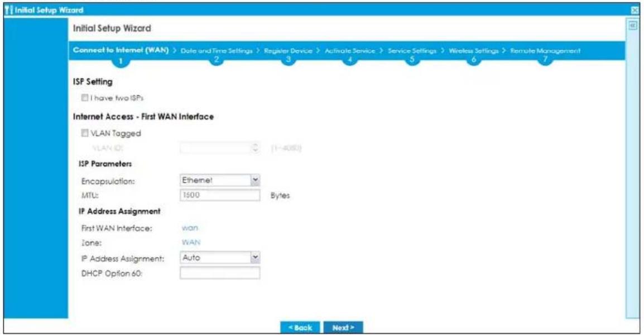Screen dimensions: 644x335
Task: Click the 'DHCP Option 60:' label
Action: pyautogui.click(x=112, y=274)
